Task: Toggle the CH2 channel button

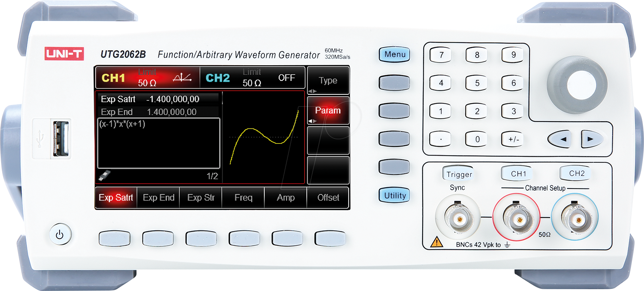Action: pyautogui.click(x=576, y=173)
